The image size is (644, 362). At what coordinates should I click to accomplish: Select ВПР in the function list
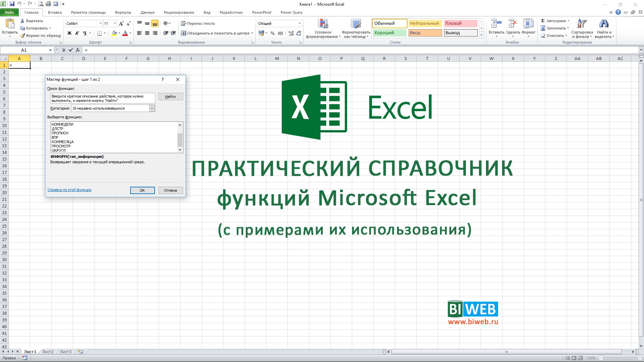click(x=55, y=137)
